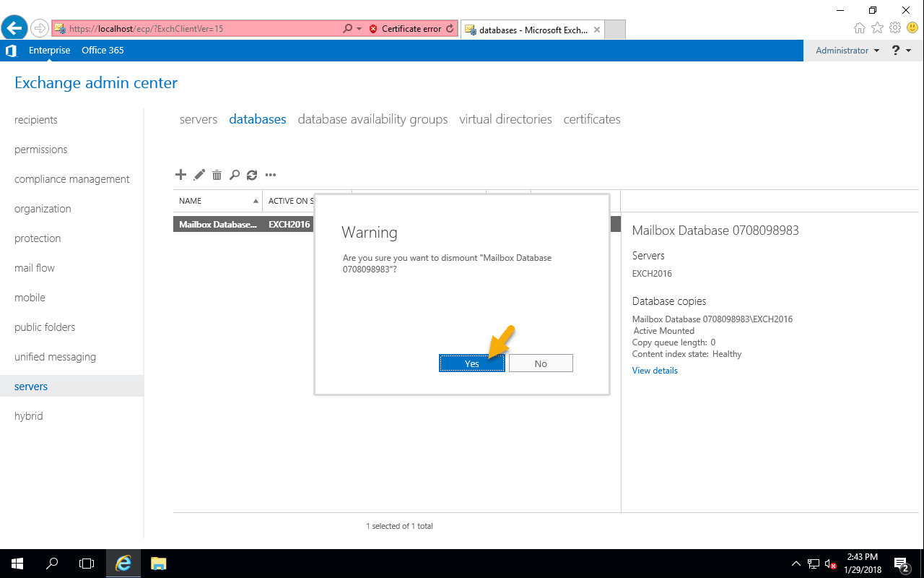924x578 pixels.
Task: Sort by the NAME column header
Action: point(217,201)
